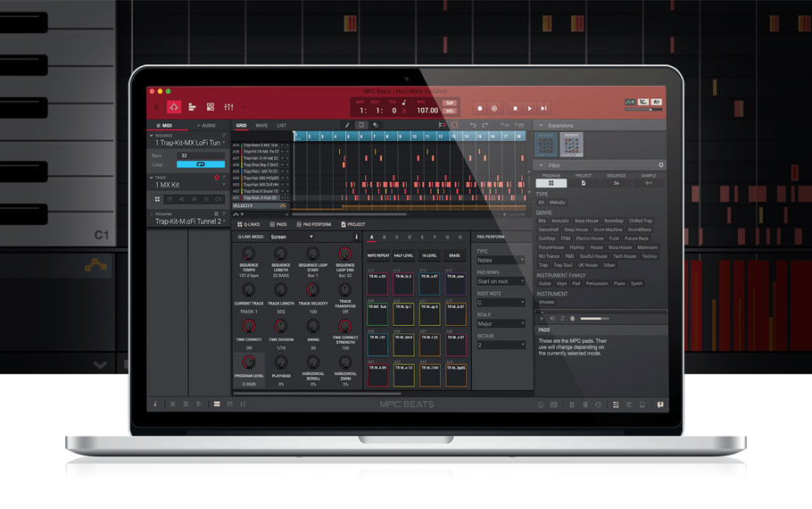
Task: Open the track name dropdown 1 MX Kit
Action: coord(188,185)
